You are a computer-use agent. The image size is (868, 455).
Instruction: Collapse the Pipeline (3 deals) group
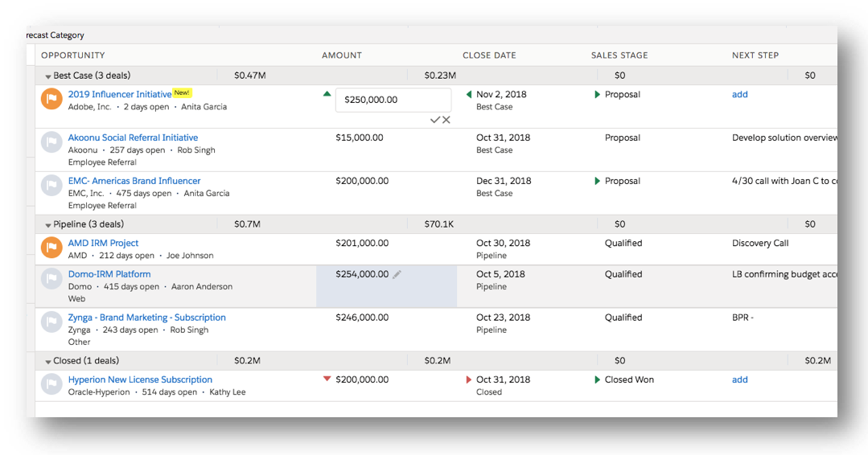(48, 225)
